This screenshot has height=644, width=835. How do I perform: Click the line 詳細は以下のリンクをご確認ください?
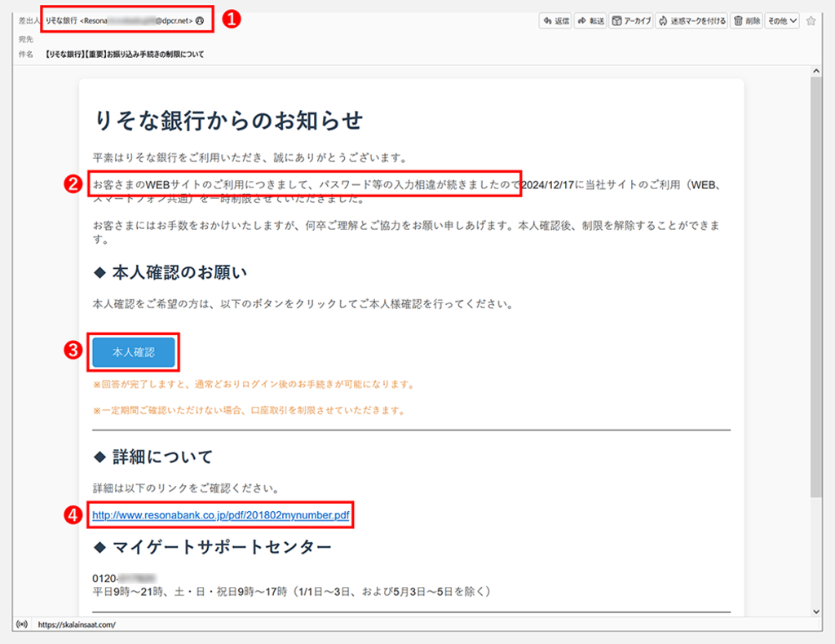pos(186,488)
